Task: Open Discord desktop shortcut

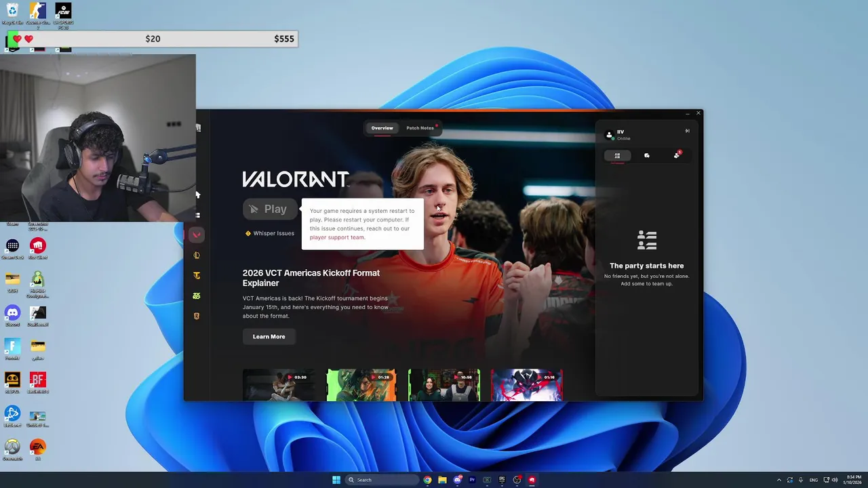Action: [12, 315]
